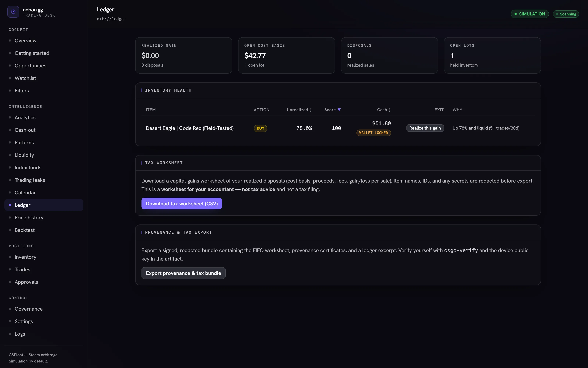This screenshot has height=368, width=588.
Task: Sort by Score column arrow
Action: (339, 110)
